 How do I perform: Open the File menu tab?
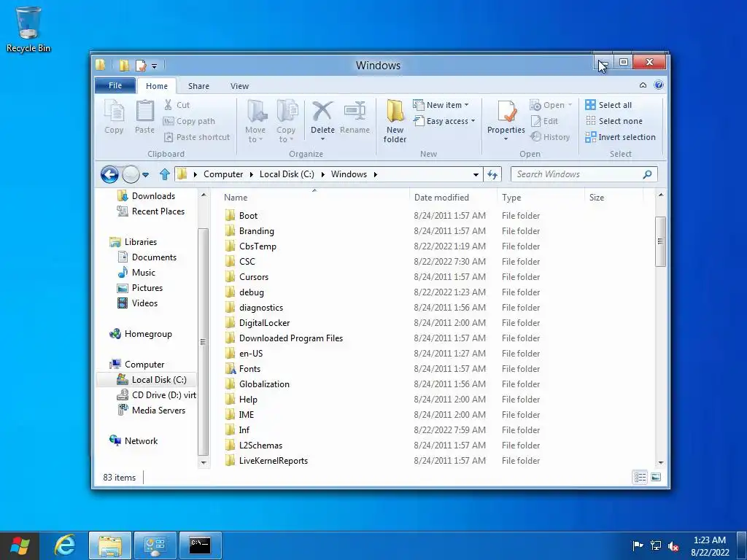click(115, 85)
